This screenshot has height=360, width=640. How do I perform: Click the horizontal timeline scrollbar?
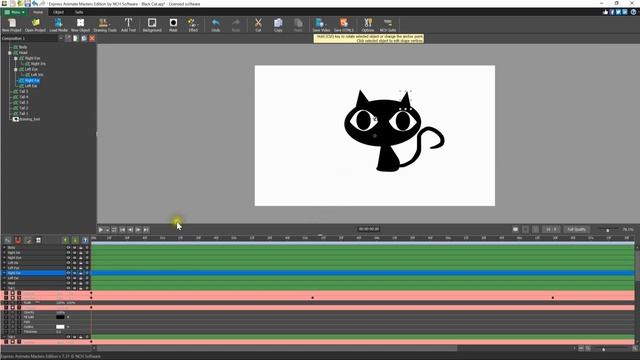click(x=276, y=348)
